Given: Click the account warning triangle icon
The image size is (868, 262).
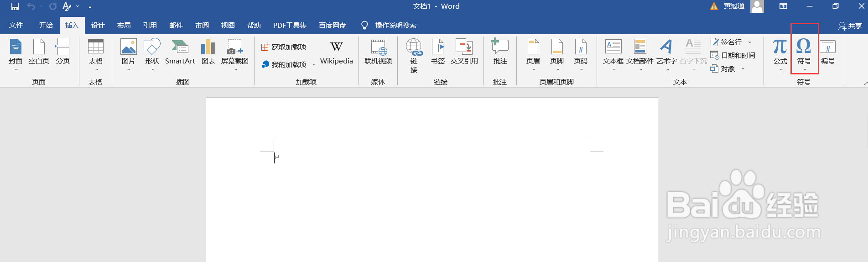Looking at the screenshot, I should (x=714, y=6).
